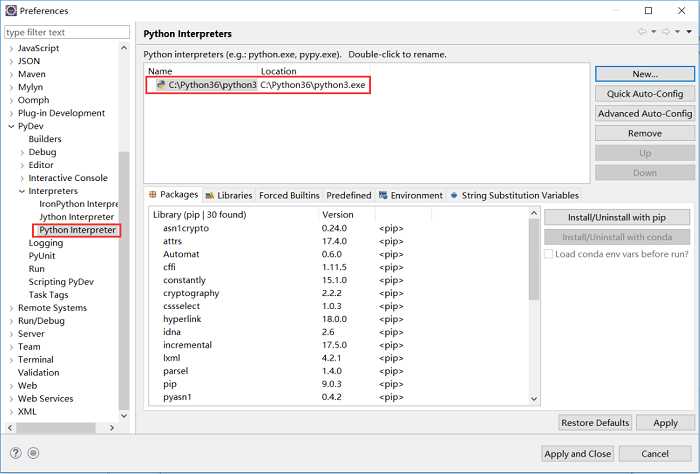Click the python icon in interpreter row
The height and width of the screenshot is (474, 700).
pyautogui.click(x=161, y=84)
